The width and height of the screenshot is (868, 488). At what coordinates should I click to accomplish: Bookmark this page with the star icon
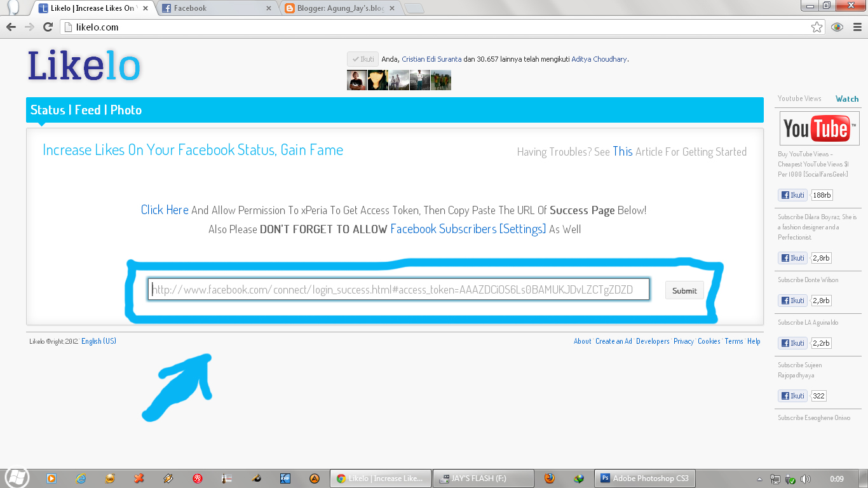click(x=817, y=27)
